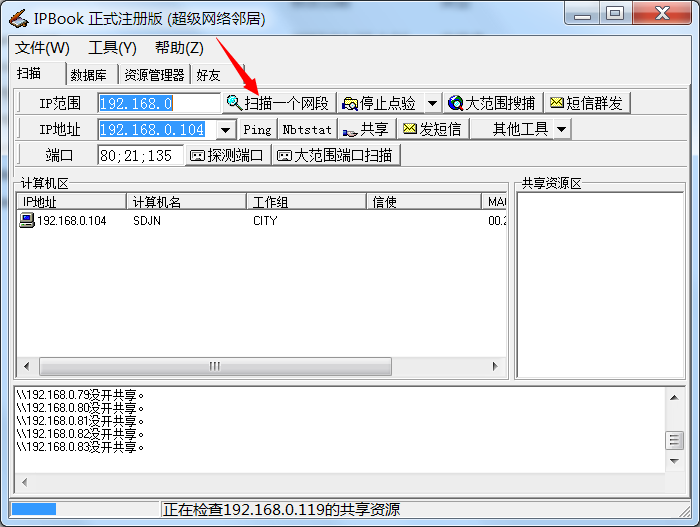Image resolution: width=700 pixels, height=527 pixels.
Task: Maximize the IPBook window
Action: [x=615, y=13]
